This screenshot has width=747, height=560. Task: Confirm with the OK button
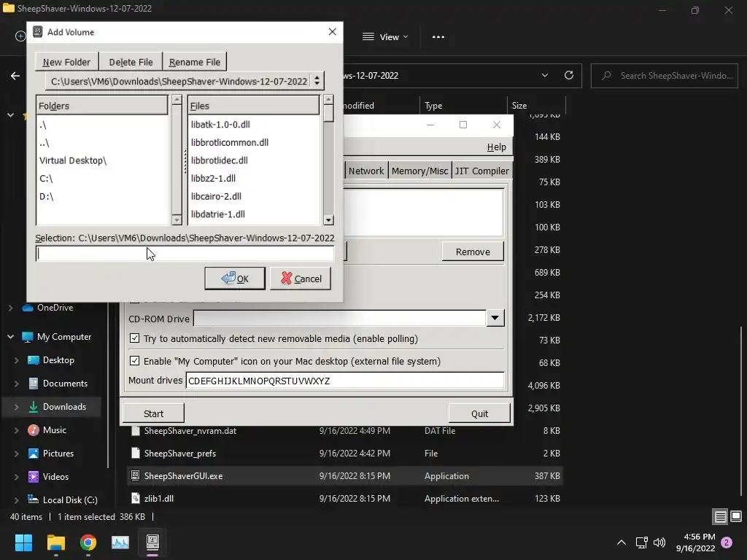pos(235,279)
